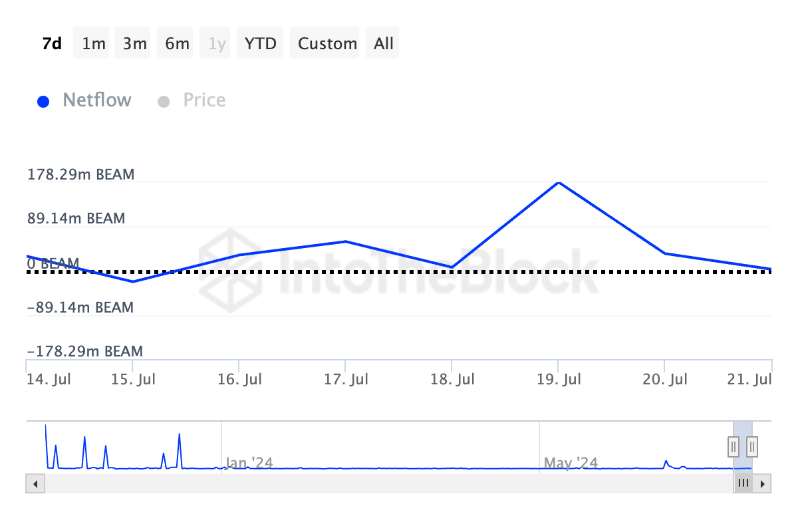
Task: Click the Netflow dip at 15 Jul
Action: pos(133,281)
